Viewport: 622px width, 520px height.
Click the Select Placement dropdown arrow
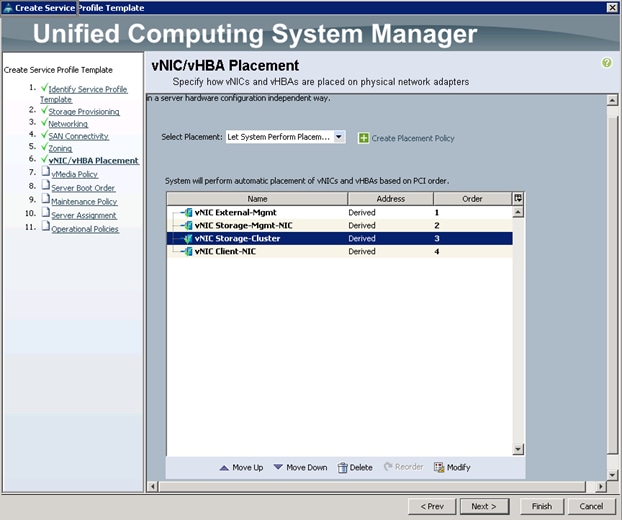click(339, 137)
